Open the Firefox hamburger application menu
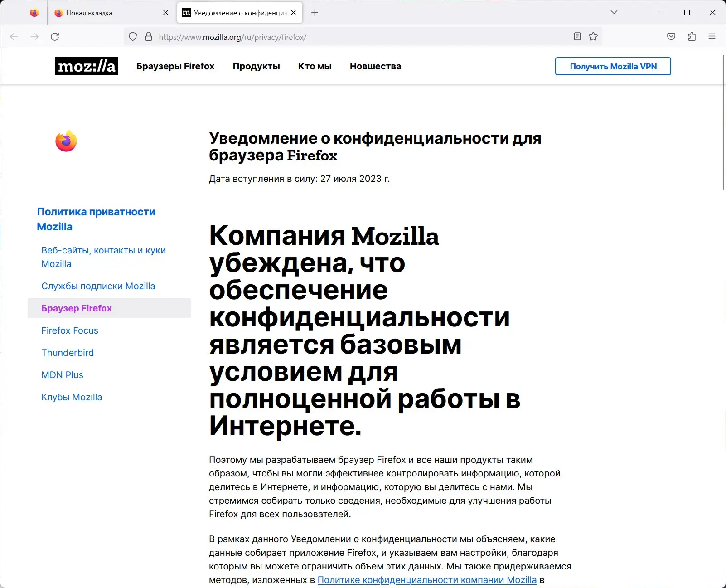 [712, 37]
